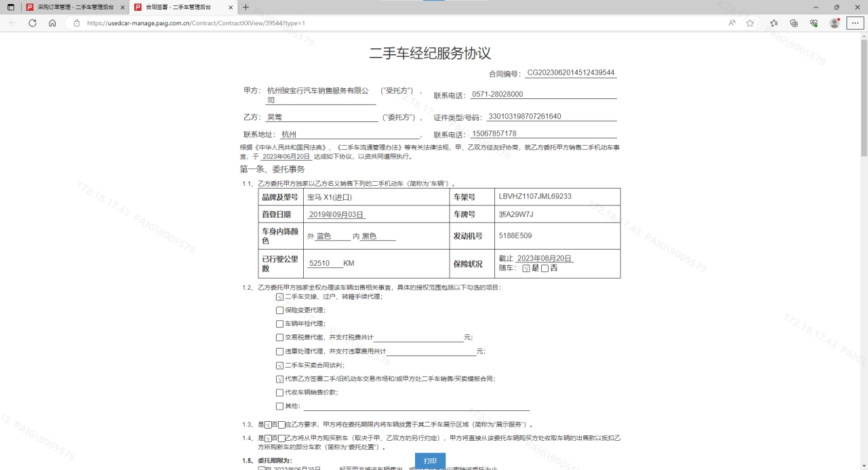The width and height of the screenshot is (868, 470).
Task: Click the 二手车经纪服务协议 title
Action: (x=430, y=54)
